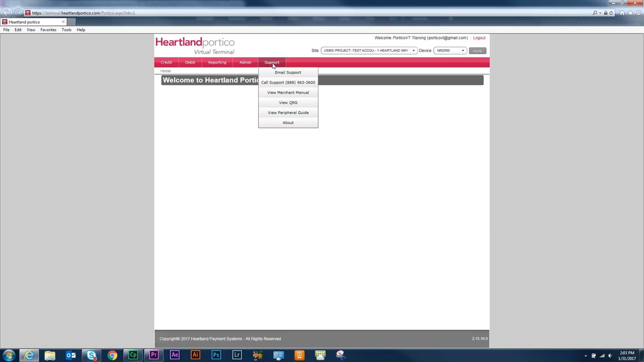Click the version number 2.15.16.0

[x=480, y=339]
